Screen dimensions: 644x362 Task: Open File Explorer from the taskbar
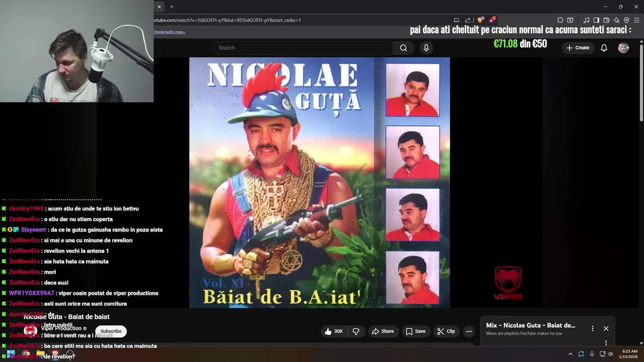[40, 354]
